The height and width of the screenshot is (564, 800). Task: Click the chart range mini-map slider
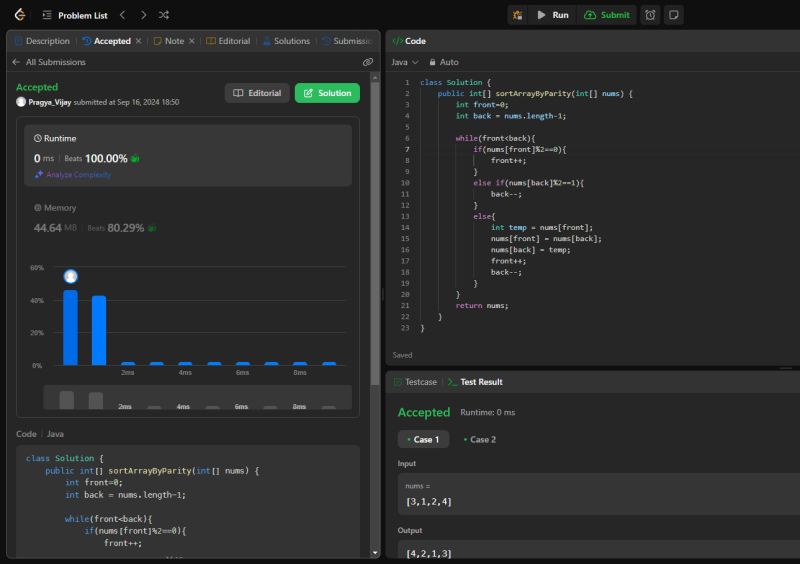(x=197, y=397)
